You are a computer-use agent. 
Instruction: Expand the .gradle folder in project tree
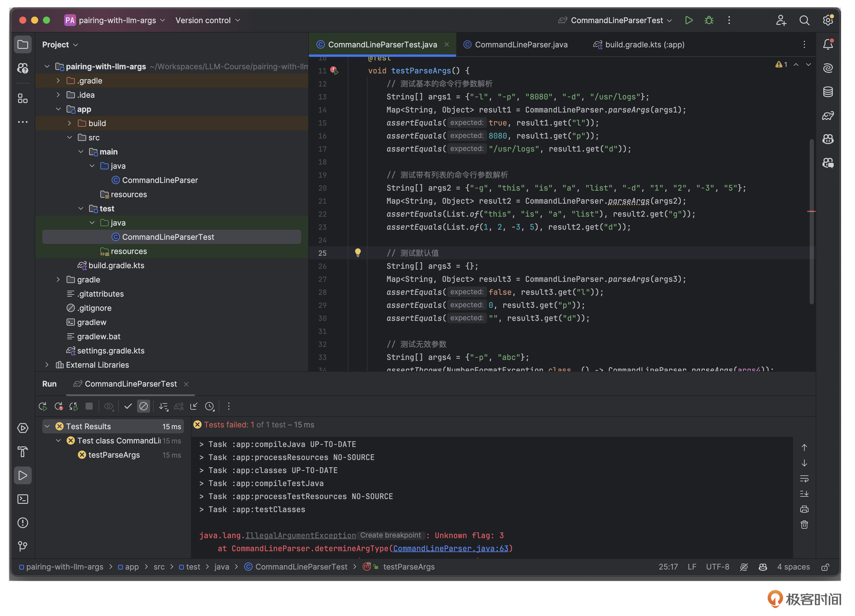(x=58, y=81)
